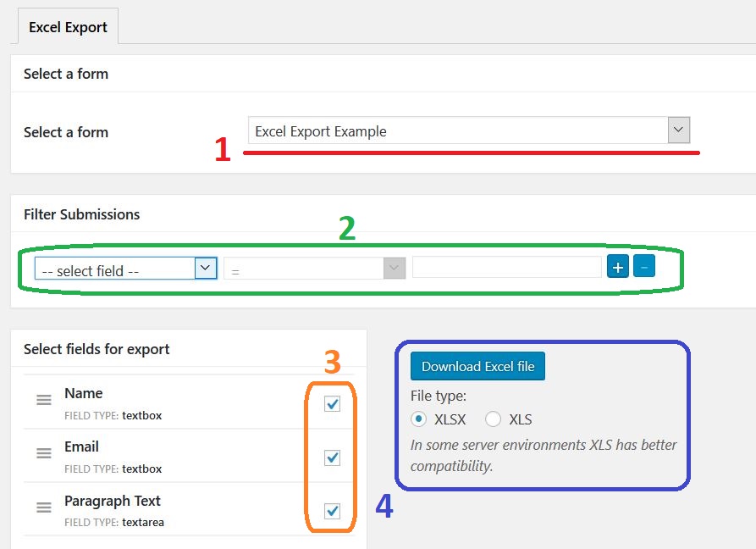Uncheck the Name field export checkbox

(x=333, y=404)
